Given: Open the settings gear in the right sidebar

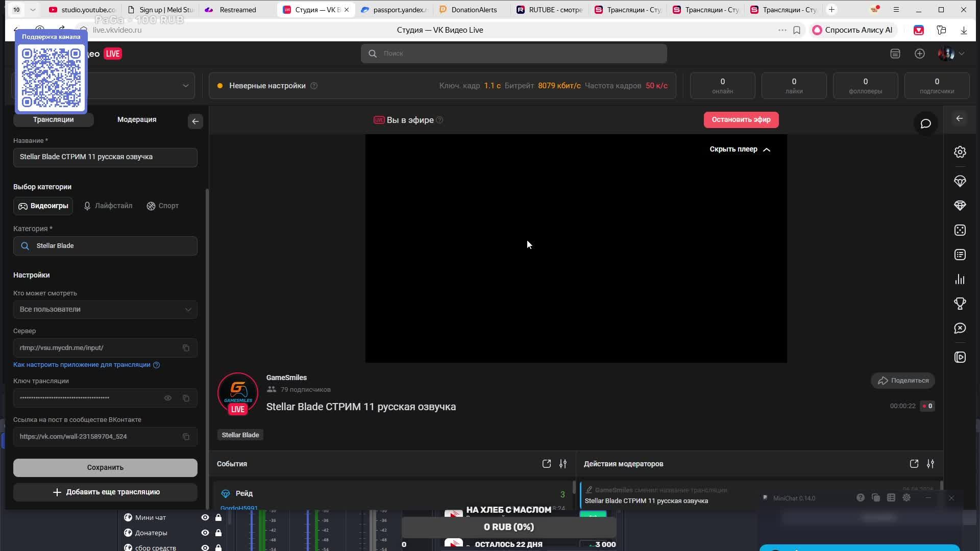Looking at the screenshot, I should 960,152.
